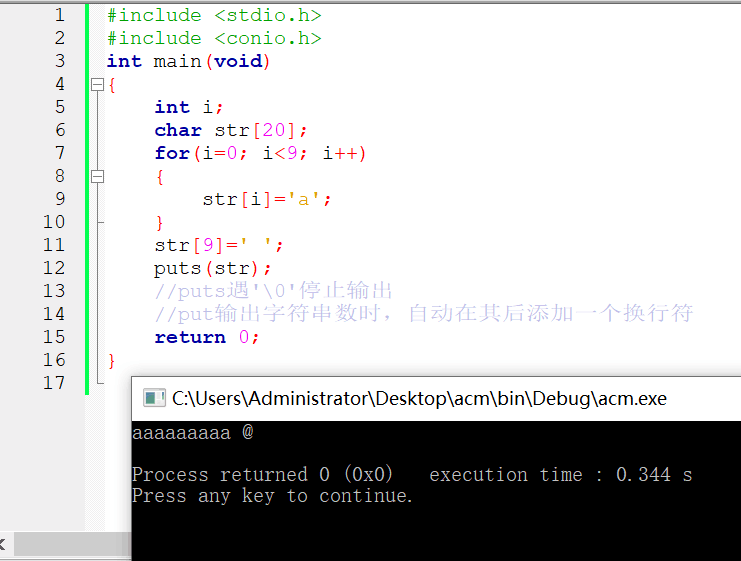Click the console window icon in the title bar
This screenshot has width=741, height=561.
click(154, 398)
